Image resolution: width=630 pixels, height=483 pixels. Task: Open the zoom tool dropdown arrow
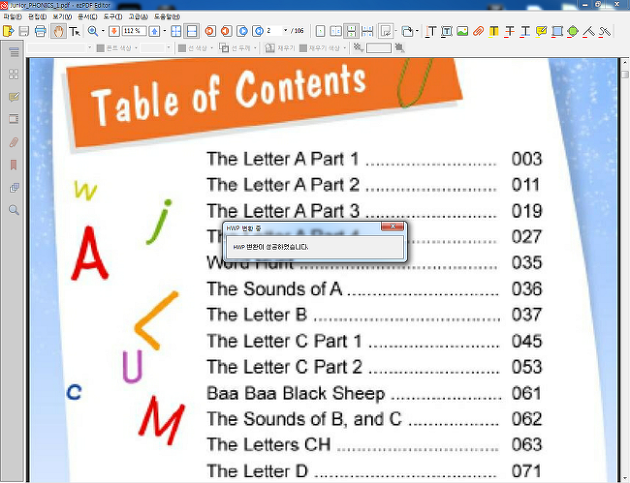coord(103,31)
